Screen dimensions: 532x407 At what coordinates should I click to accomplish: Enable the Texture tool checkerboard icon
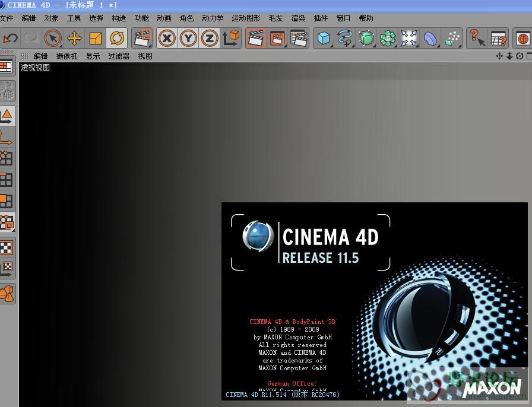point(7,247)
